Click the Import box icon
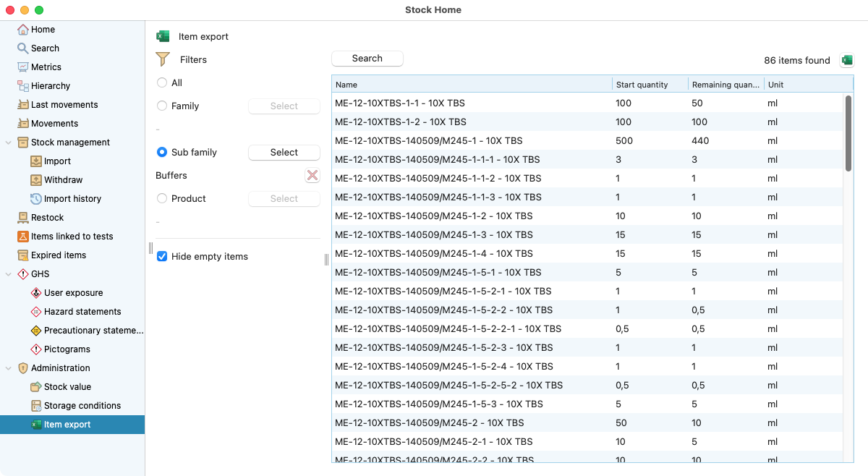Image resolution: width=868 pixels, height=476 pixels. [36, 161]
